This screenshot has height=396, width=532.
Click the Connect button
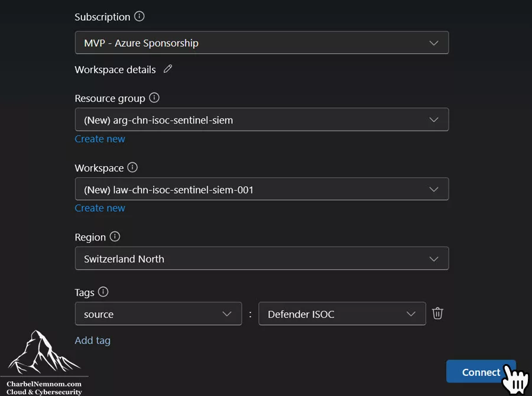point(481,372)
